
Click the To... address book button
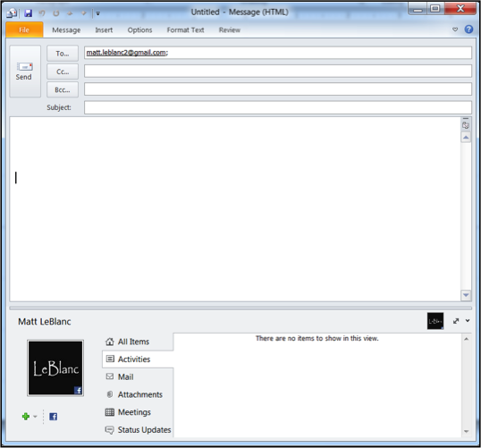pyautogui.click(x=63, y=54)
